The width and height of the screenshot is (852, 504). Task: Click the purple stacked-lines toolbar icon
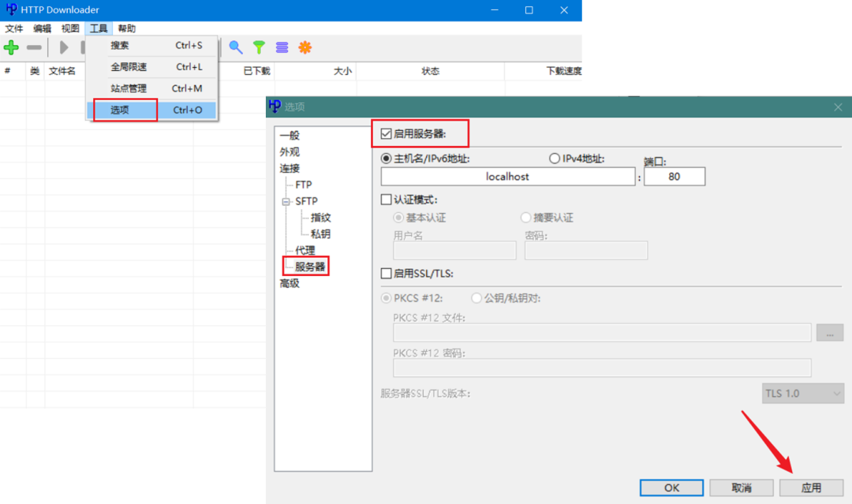click(x=282, y=48)
